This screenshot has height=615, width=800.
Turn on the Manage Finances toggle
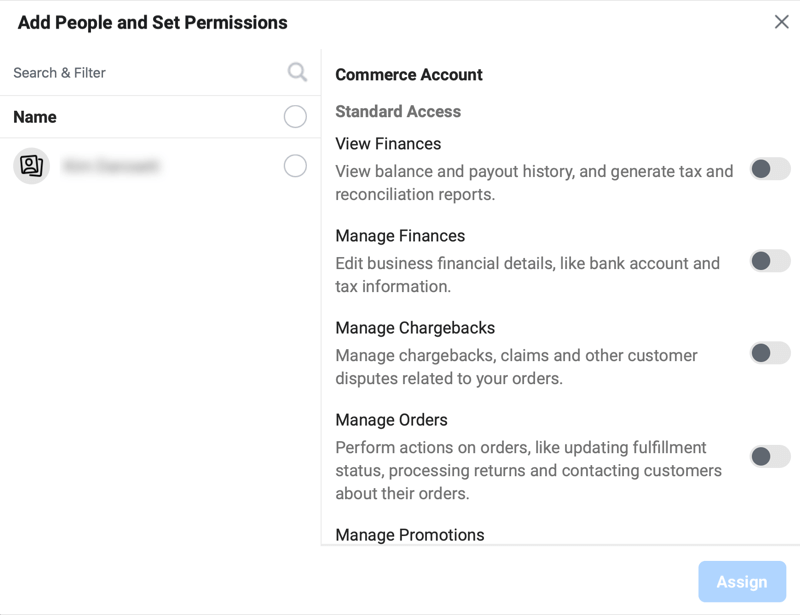click(770, 261)
